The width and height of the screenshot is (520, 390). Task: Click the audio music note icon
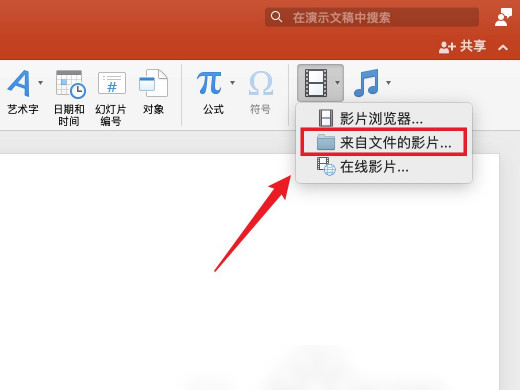[366, 83]
